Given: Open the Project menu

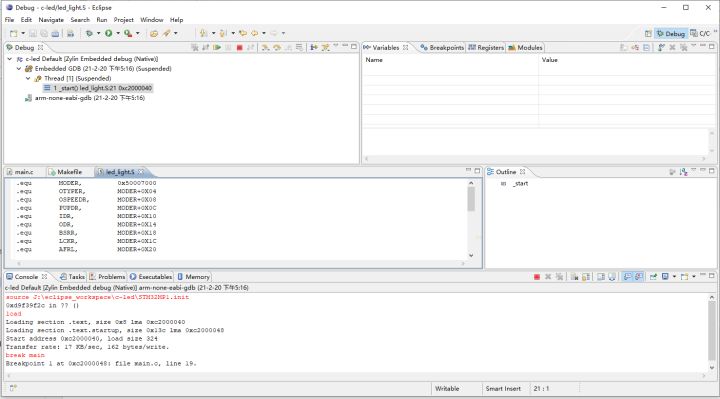Looking at the screenshot, I should click(x=124, y=20).
